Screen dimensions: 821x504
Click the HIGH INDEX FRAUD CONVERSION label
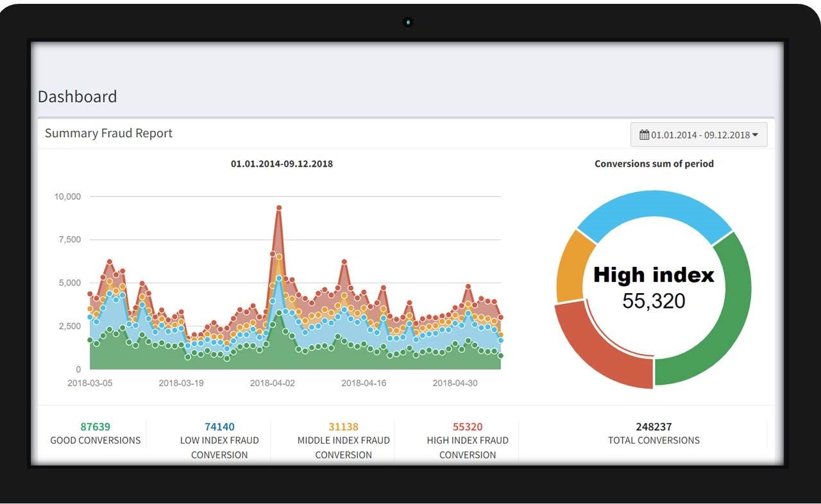pos(468,448)
